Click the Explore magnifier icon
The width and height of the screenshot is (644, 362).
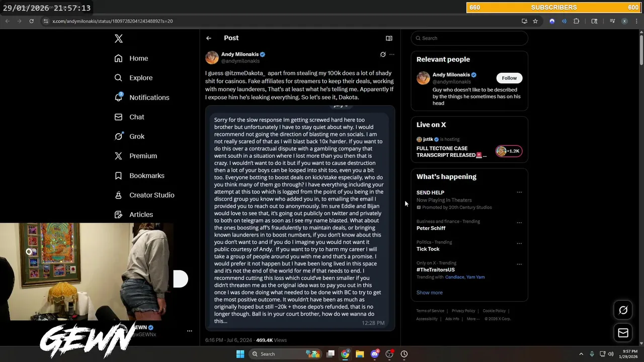tap(118, 78)
